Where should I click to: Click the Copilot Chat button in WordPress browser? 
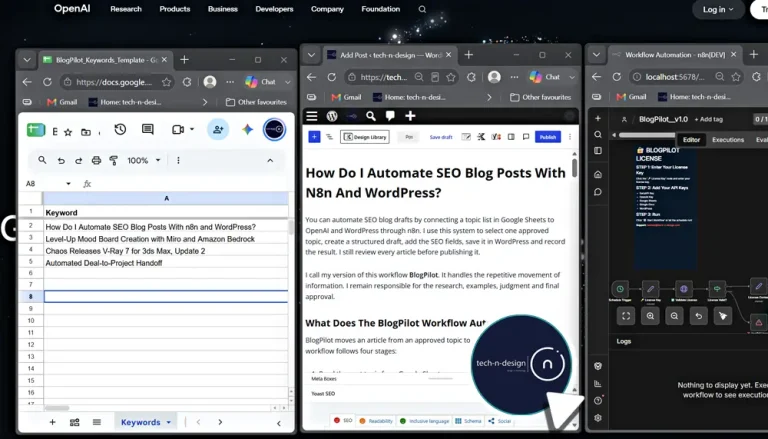545,77
